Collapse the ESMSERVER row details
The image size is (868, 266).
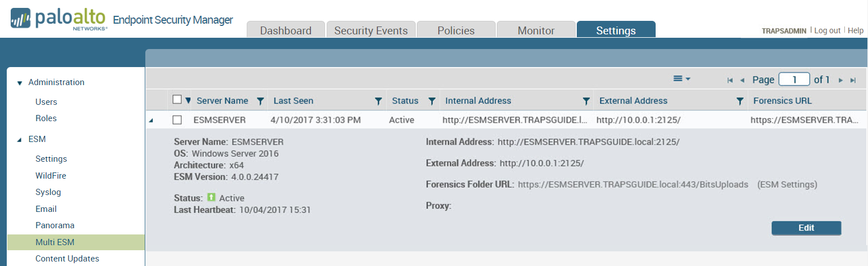[151, 120]
